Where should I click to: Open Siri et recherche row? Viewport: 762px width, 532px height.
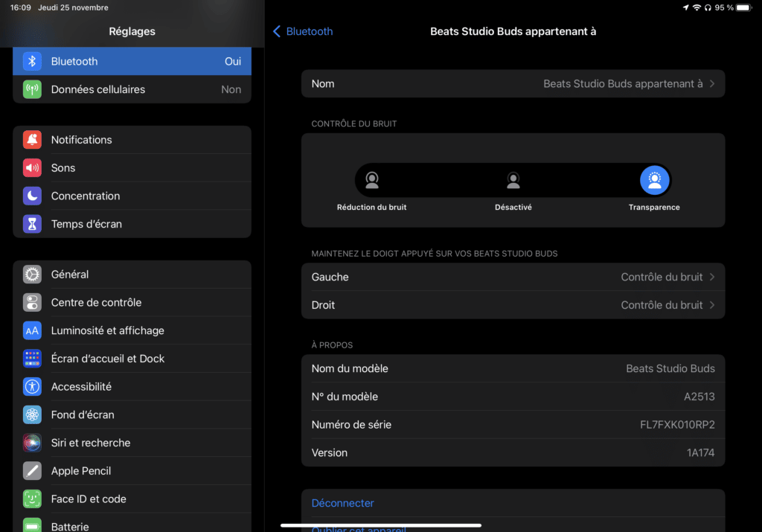point(132,443)
